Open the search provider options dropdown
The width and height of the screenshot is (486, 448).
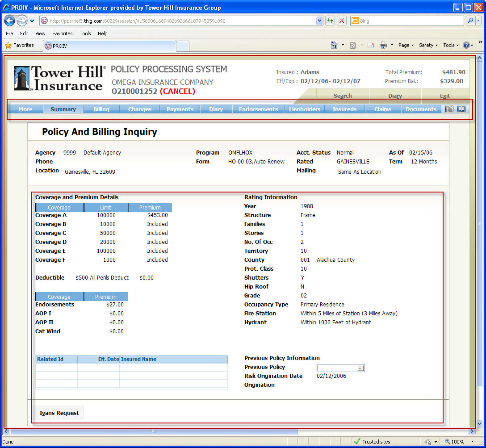coord(478,21)
